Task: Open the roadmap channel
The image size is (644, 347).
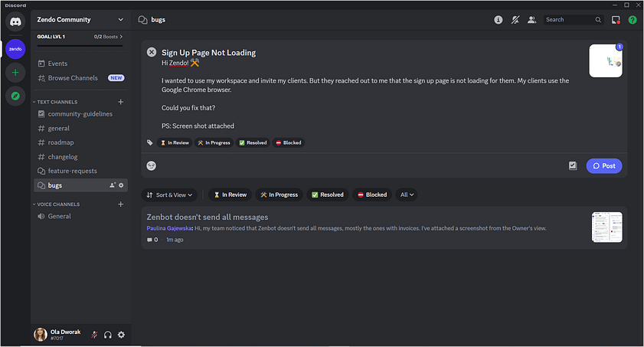Action: point(80,142)
